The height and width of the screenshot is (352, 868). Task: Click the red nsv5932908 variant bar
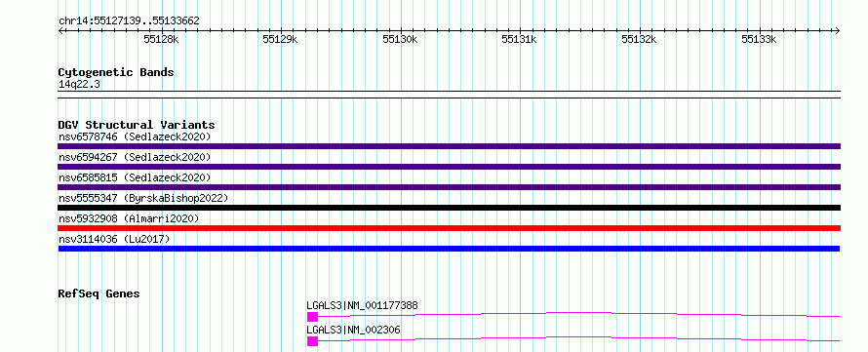tap(449, 228)
